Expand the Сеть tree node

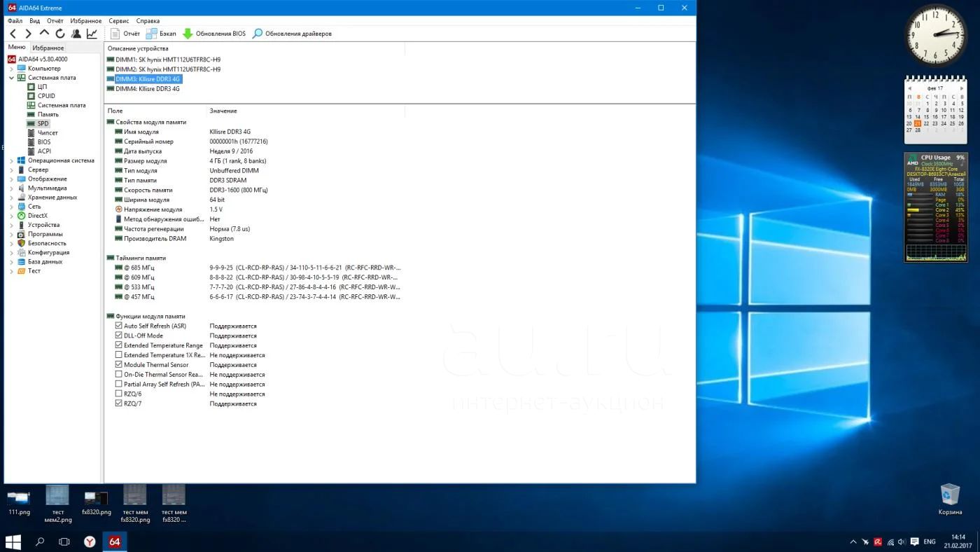12,207
